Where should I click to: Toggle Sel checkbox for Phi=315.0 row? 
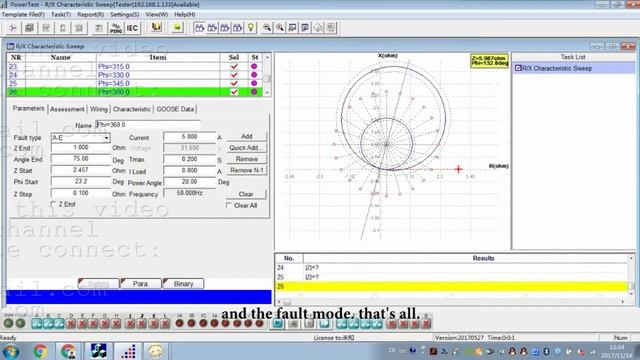pyautogui.click(x=234, y=66)
